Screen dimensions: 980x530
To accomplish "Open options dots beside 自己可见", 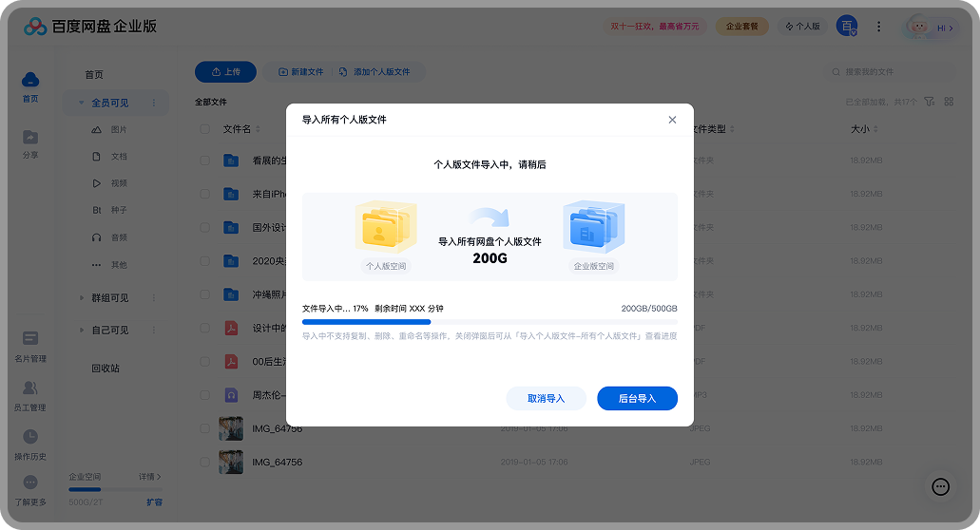I will click(154, 330).
